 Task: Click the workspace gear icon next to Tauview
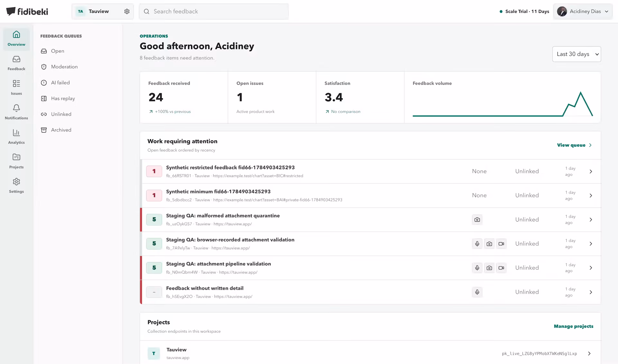(127, 12)
